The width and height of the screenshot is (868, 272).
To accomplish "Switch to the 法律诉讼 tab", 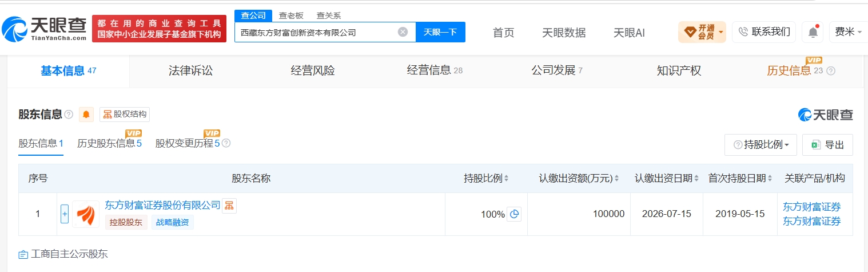I will tap(190, 71).
